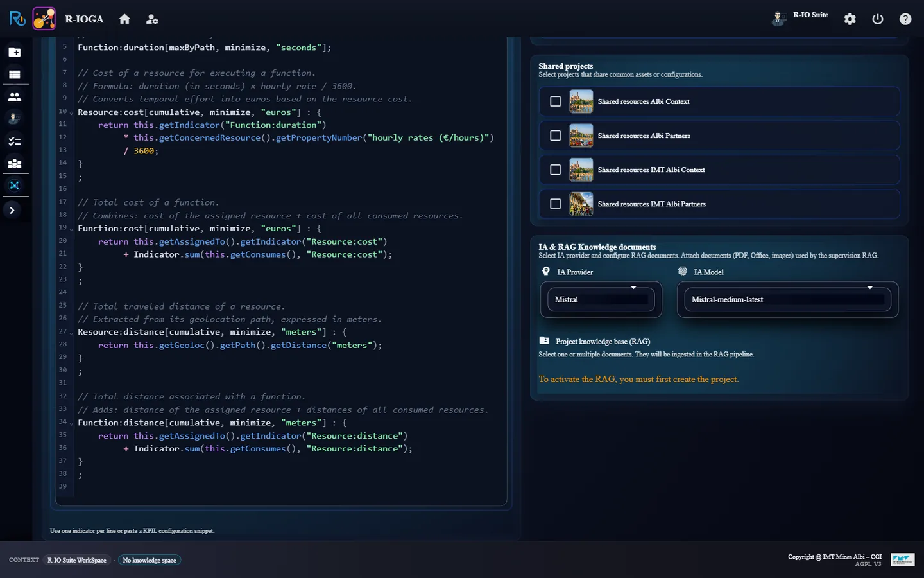Viewport: 924px width, 578px height.
Task: Collapse code fold arrow at line 27
Action: [x=71, y=333]
